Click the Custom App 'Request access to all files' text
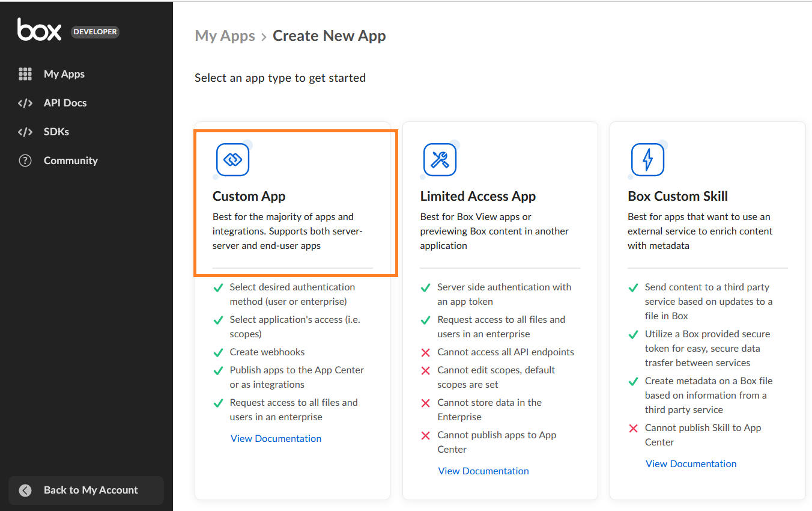 (x=294, y=409)
